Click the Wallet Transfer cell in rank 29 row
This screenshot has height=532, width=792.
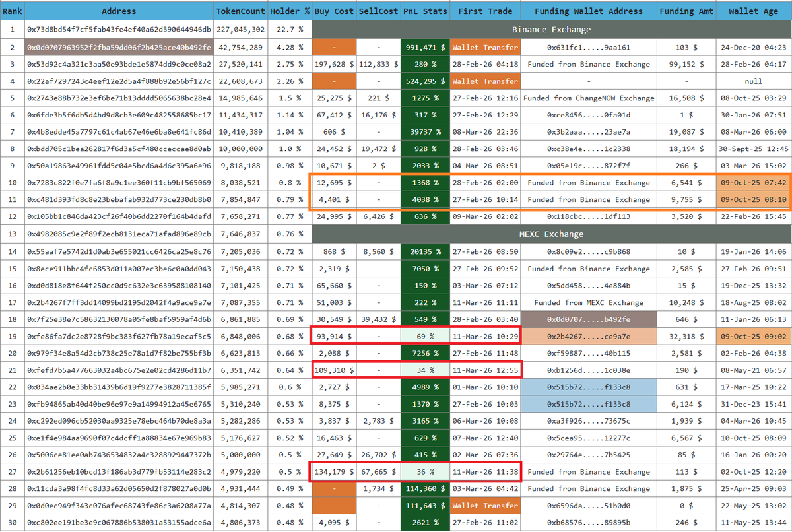point(485,506)
